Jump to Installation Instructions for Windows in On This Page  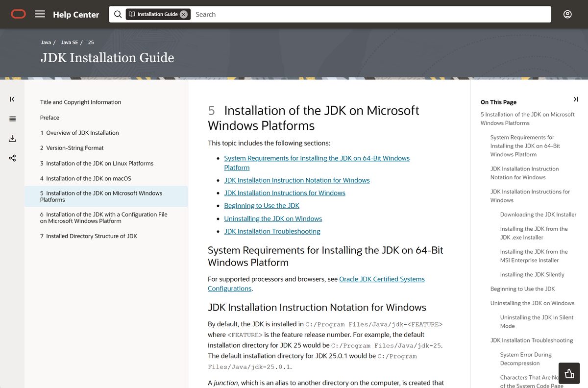[x=530, y=196]
